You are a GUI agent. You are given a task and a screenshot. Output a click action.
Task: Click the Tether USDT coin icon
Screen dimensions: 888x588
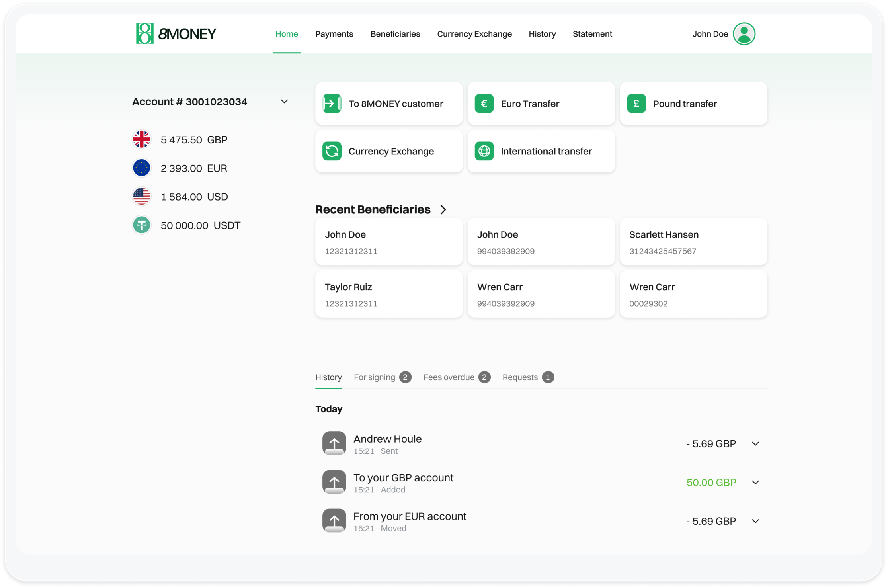142,225
